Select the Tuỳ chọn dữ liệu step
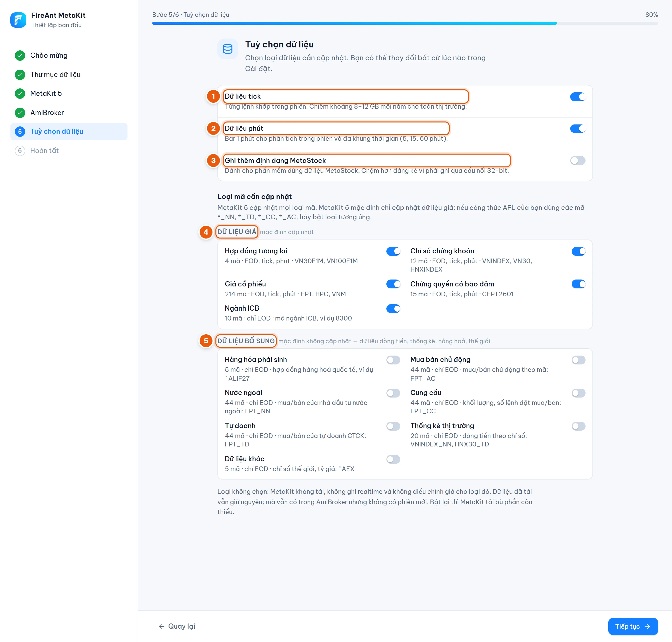672x642 pixels. [x=69, y=132]
